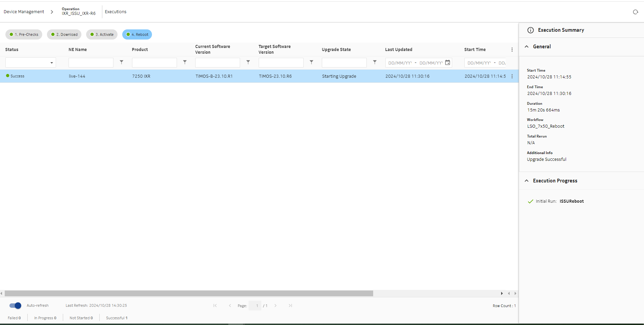
Task: Disable the Auto-refresh toggle
Action: (x=15, y=305)
